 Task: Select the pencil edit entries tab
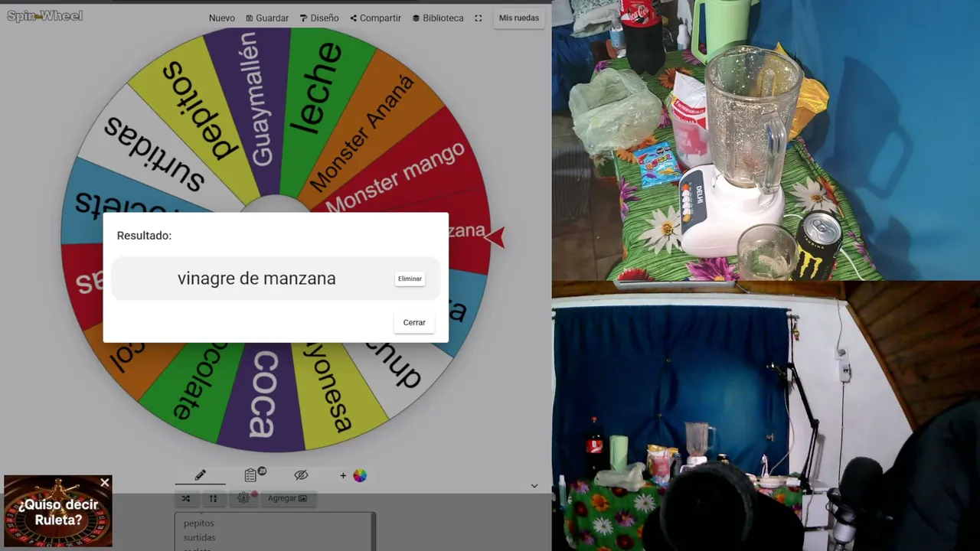[x=201, y=475]
